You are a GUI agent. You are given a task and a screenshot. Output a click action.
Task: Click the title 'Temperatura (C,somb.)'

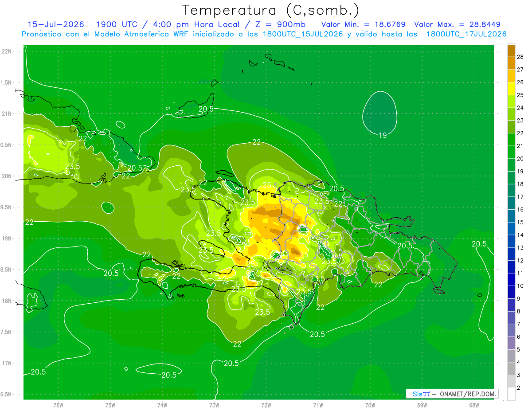pos(270,10)
